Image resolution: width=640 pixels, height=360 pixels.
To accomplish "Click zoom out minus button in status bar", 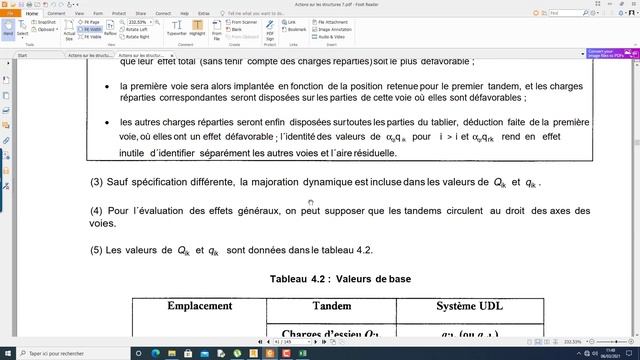I will pyautogui.click(x=592, y=342).
